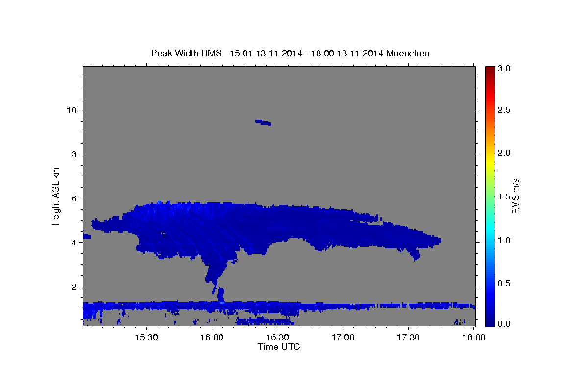Click the '16:30' time axis label
This screenshot has width=588, height=392.
(x=277, y=337)
